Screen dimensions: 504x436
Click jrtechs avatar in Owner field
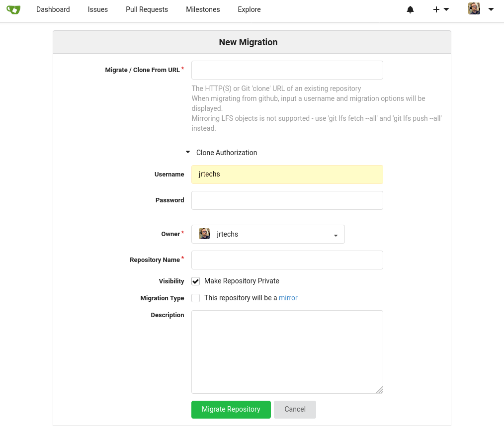point(204,234)
